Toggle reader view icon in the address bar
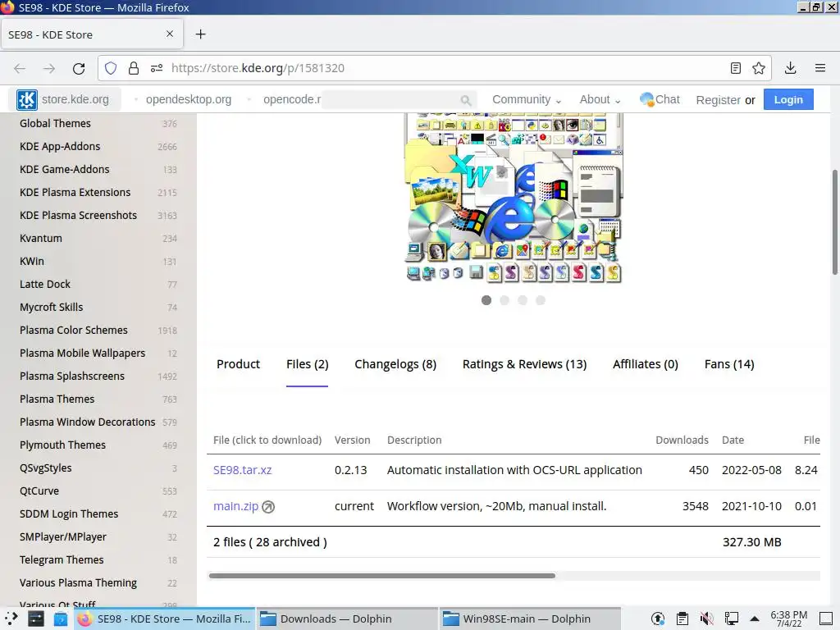Screen dimensions: 840x630 [x=736, y=68]
